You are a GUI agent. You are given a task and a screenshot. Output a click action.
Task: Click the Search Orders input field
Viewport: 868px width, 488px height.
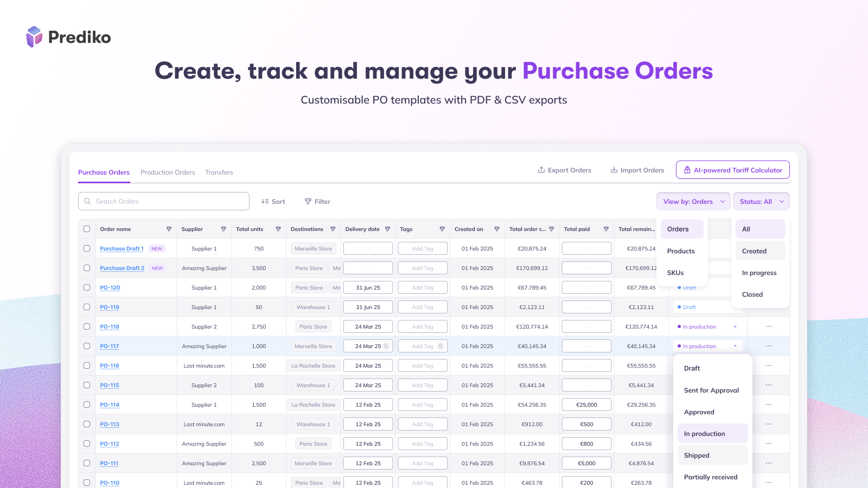pyautogui.click(x=164, y=201)
